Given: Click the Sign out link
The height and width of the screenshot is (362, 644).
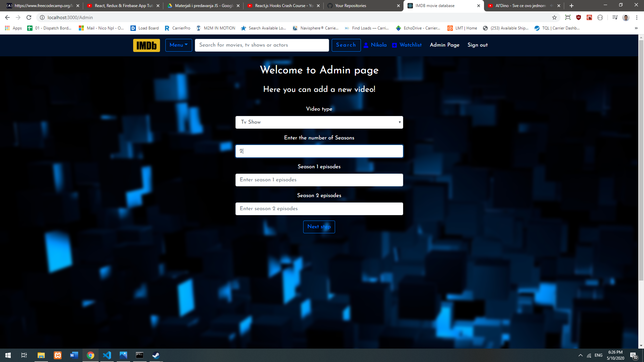Looking at the screenshot, I should (x=477, y=45).
